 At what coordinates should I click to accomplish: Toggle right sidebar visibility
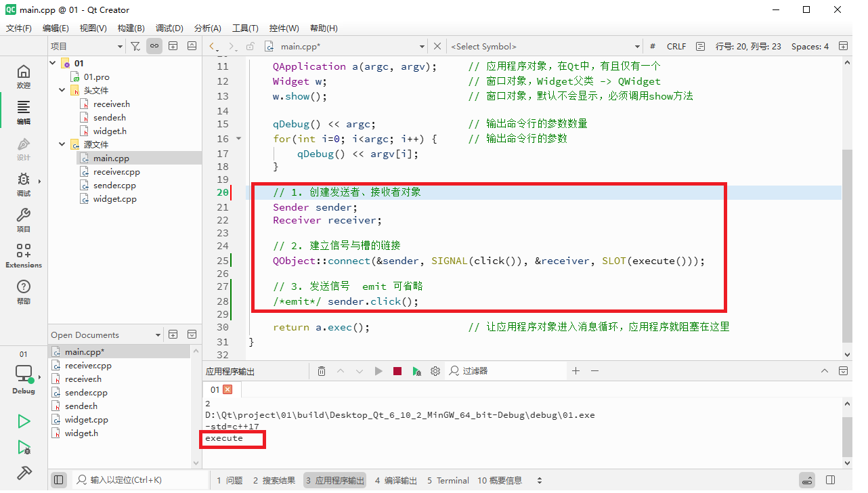click(x=830, y=480)
